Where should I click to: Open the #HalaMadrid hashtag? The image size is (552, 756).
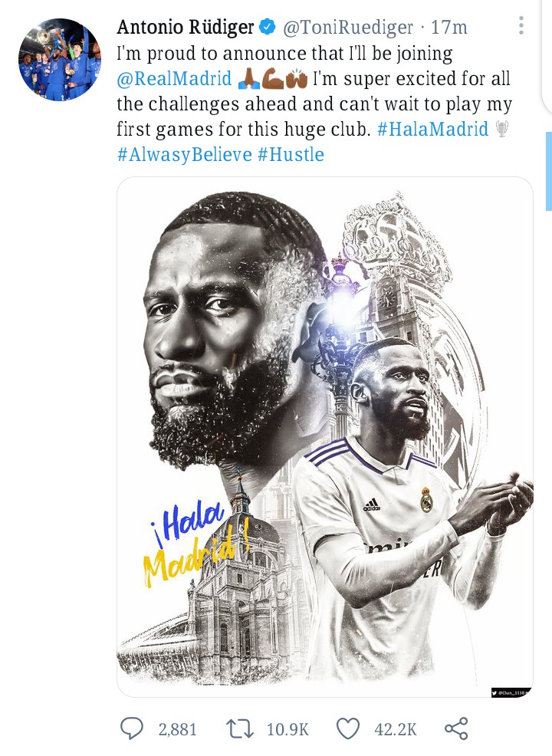[432, 130]
